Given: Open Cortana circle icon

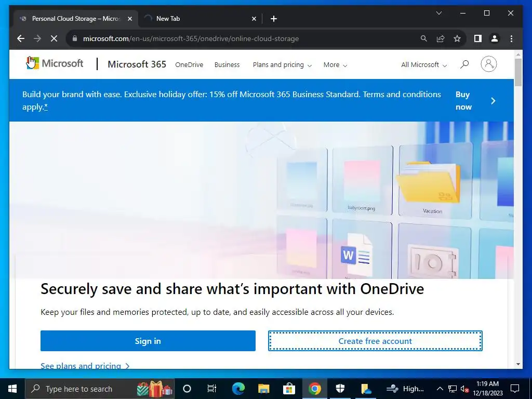Looking at the screenshot, I should click(187, 389).
